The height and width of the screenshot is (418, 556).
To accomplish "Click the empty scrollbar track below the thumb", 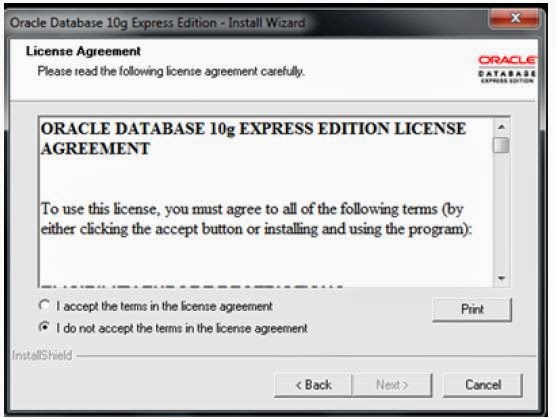I will (x=501, y=212).
